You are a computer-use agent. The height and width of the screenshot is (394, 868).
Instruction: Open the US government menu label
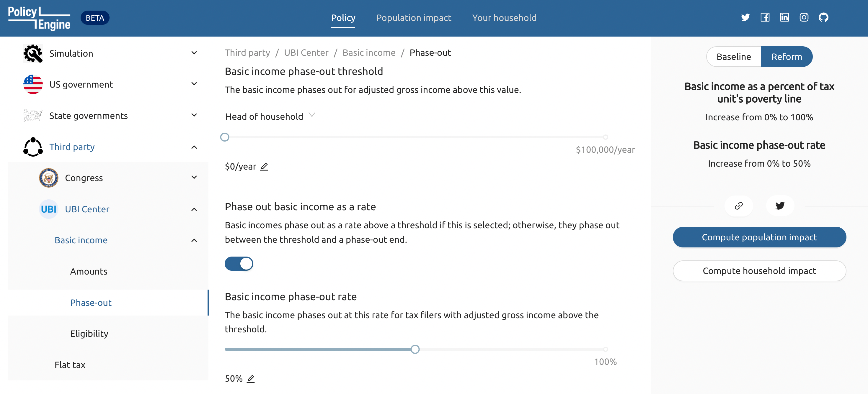pos(81,84)
